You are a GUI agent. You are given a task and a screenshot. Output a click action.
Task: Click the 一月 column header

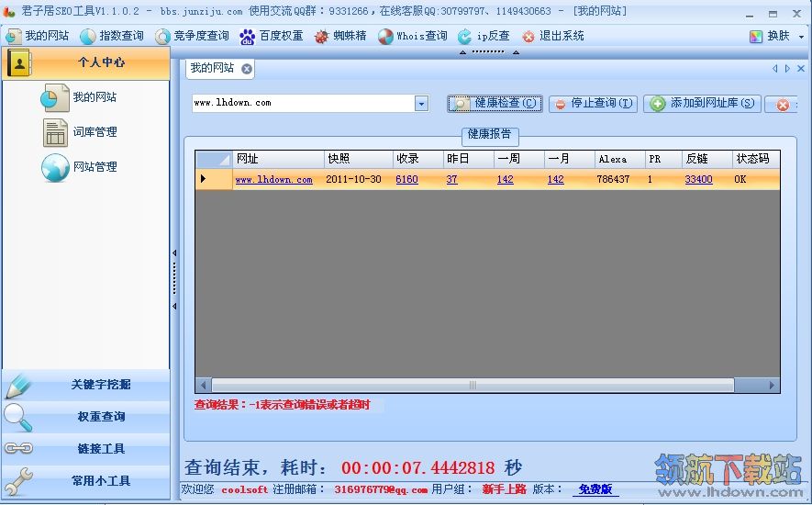tap(569, 159)
